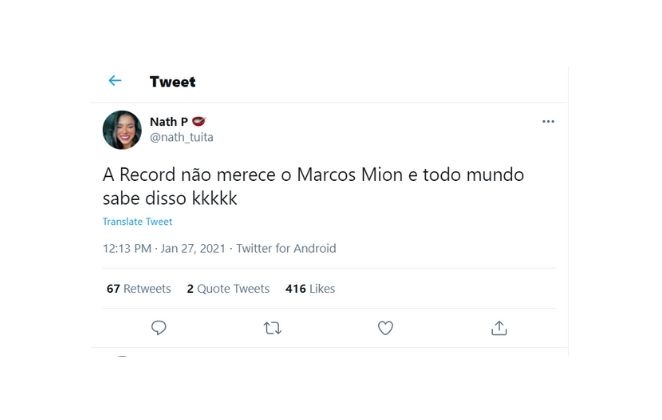Image resolution: width=662 pixels, height=420 pixels.
Task: Click the Tweet header title
Action: (x=173, y=82)
